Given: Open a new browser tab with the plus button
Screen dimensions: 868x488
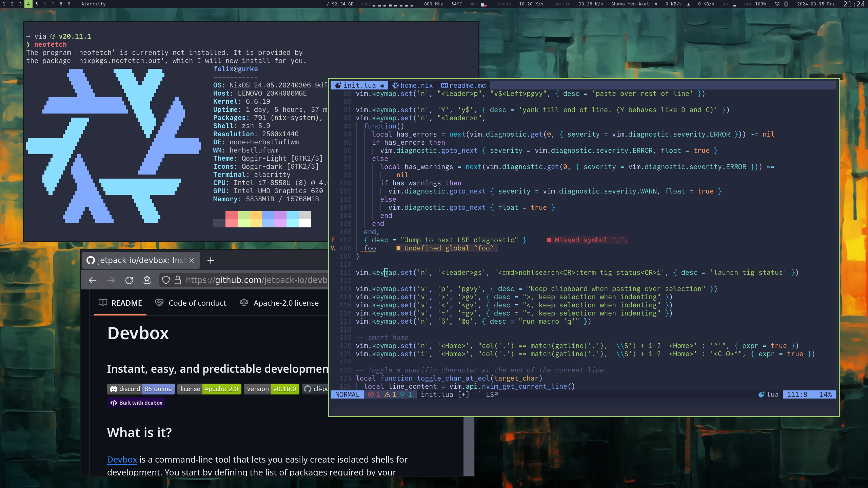Looking at the screenshot, I should pos(211,260).
